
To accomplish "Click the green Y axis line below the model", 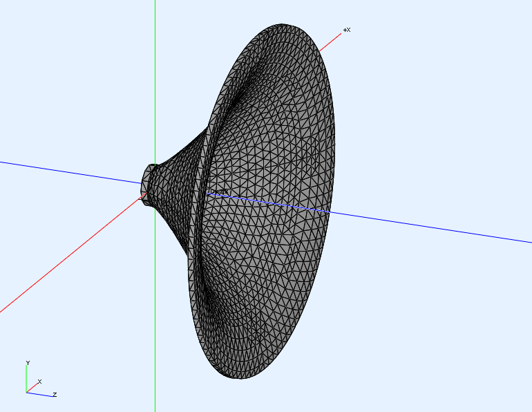I will [x=155, y=332].
